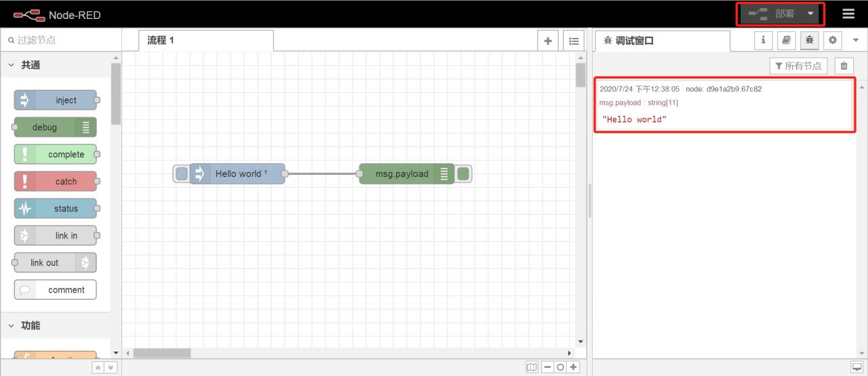
Task: Collapse the 共通 palette category
Action: 55,65
